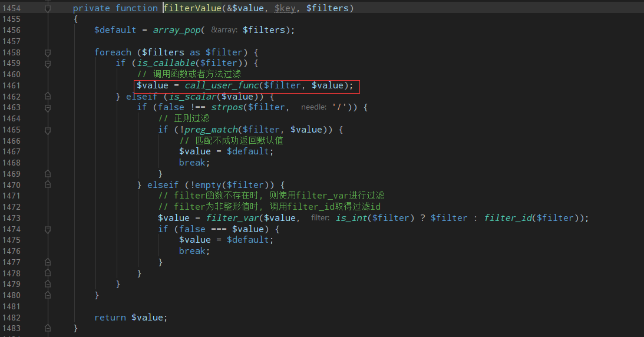The height and width of the screenshot is (337, 644).
Task: Click the comment about filter_id on line 1472
Action: [269, 207]
